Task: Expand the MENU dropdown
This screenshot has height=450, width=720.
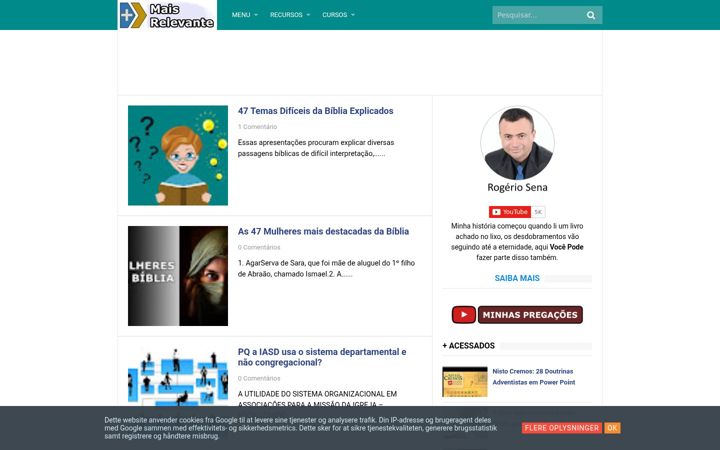Action: [244, 15]
